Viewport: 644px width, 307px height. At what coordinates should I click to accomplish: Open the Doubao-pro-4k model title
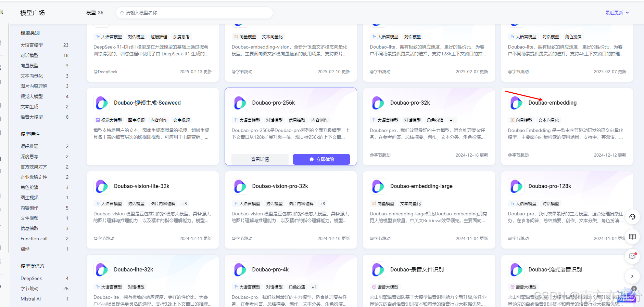tap(270, 269)
